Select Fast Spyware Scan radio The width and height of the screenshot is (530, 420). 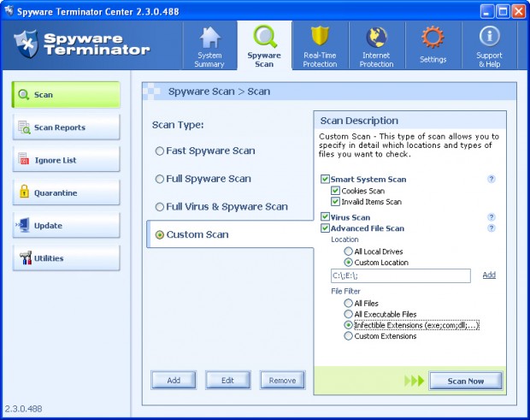[160, 151]
